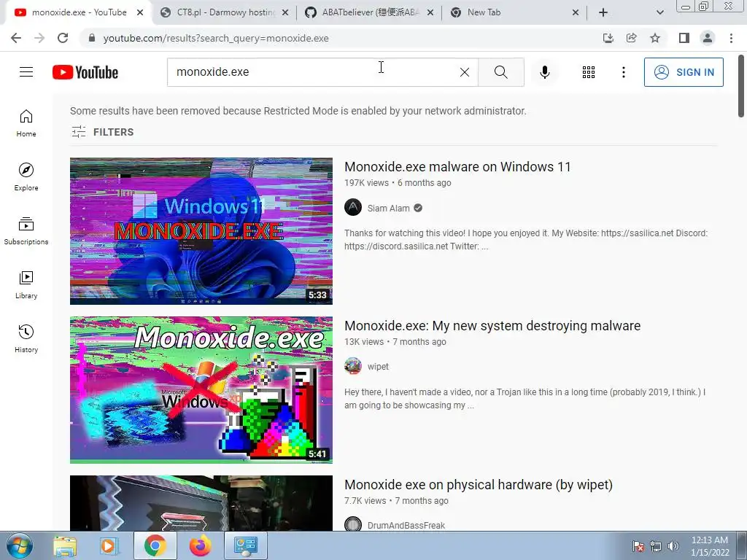Click the Windows 11 MONOXIDE.EXE video thumbnail
The height and width of the screenshot is (560, 747).
(x=201, y=231)
